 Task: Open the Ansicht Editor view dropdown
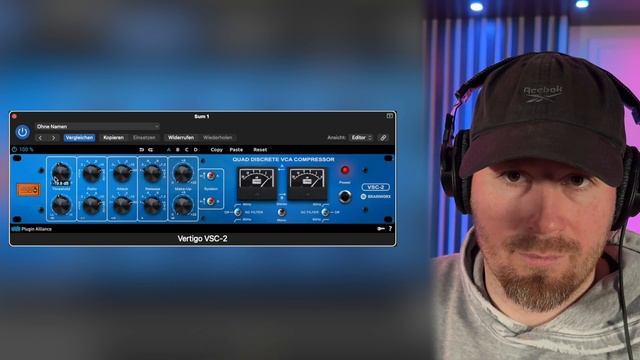pos(361,138)
